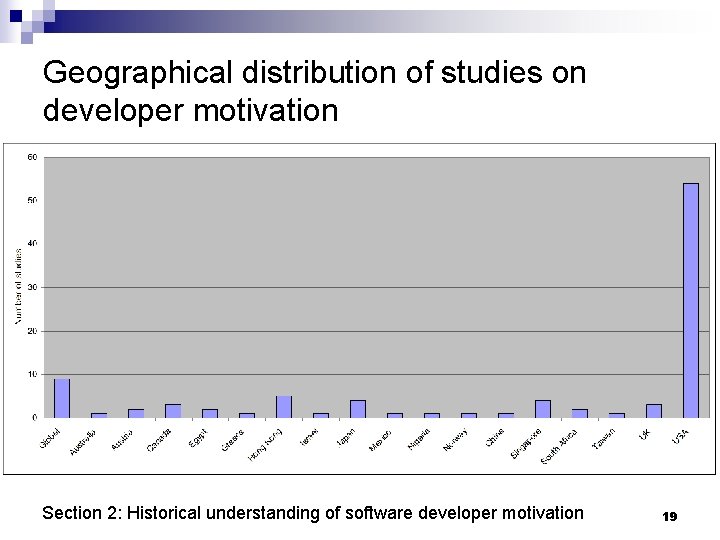
Task: Click the y-axis value 50
Action: pos(32,201)
